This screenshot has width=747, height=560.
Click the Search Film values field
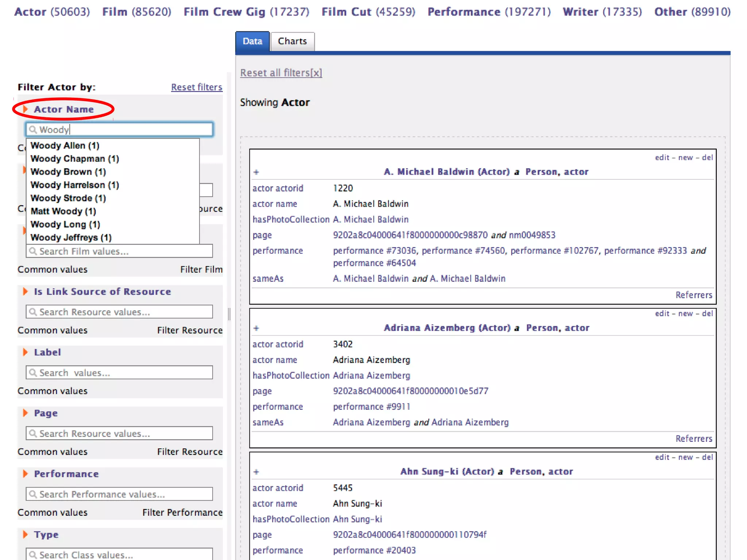click(x=120, y=251)
